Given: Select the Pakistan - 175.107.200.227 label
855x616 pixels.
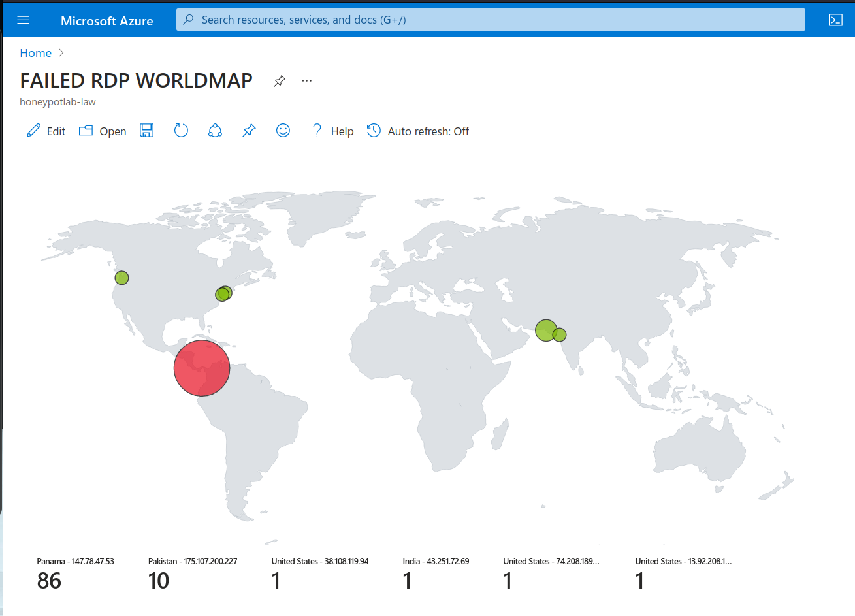Looking at the screenshot, I should click(193, 561).
